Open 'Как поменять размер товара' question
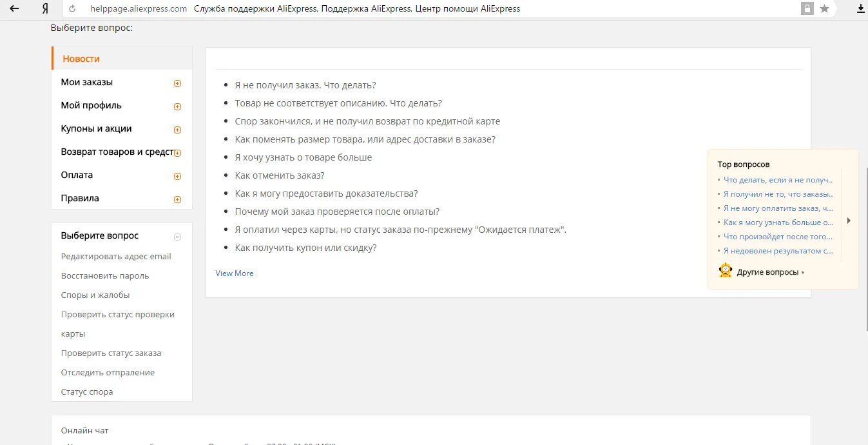Viewport: 868px width, 445px height. 365,139
